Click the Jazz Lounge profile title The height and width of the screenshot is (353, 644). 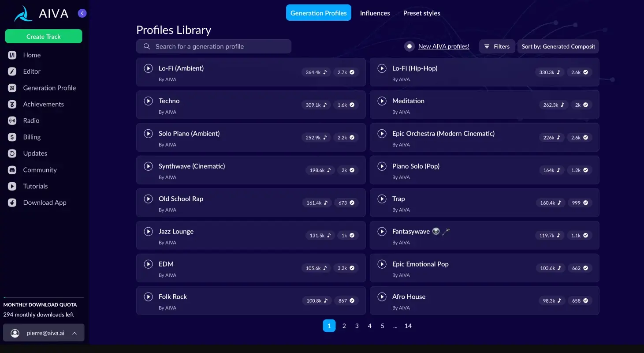click(176, 232)
